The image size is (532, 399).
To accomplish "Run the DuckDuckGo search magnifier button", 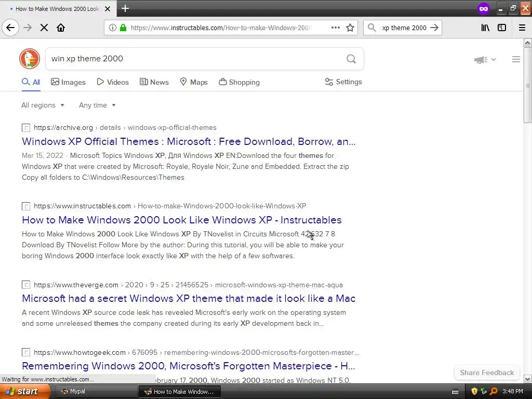I will click(351, 59).
